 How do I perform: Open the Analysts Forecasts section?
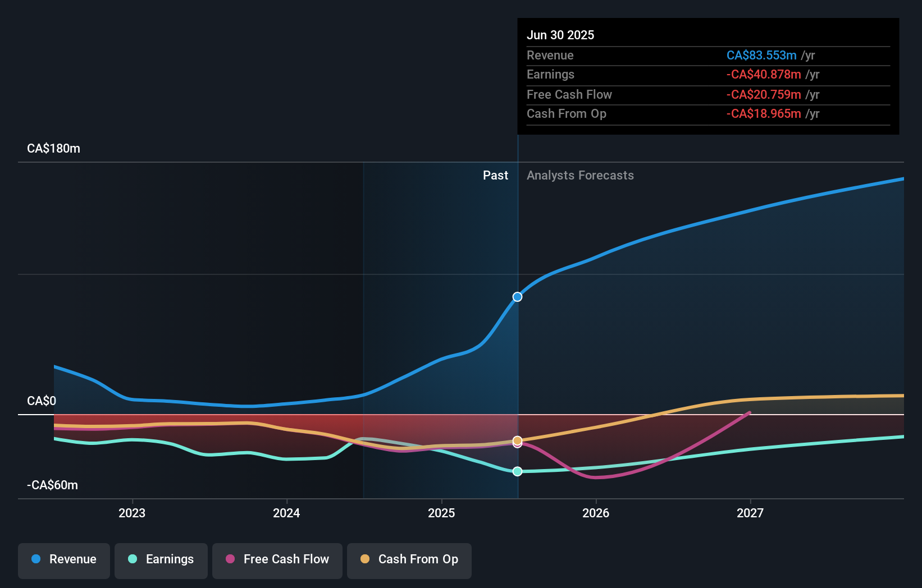580,175
